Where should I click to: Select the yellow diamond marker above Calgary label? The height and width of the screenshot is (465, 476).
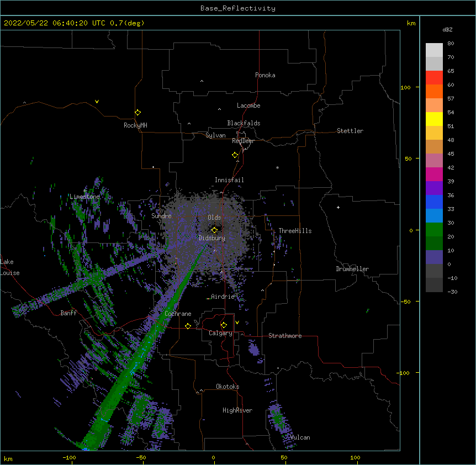coord(224,325)
